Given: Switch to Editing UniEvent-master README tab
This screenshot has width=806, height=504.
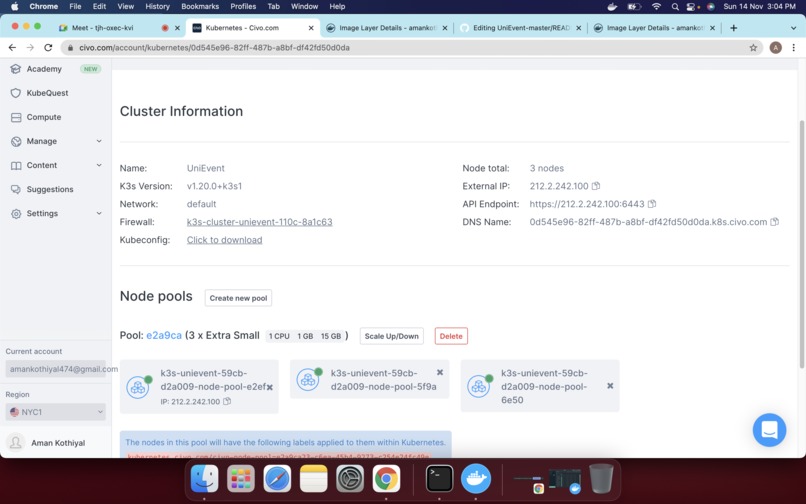Looking at the screenshot, I should click(x=520, y=28).
